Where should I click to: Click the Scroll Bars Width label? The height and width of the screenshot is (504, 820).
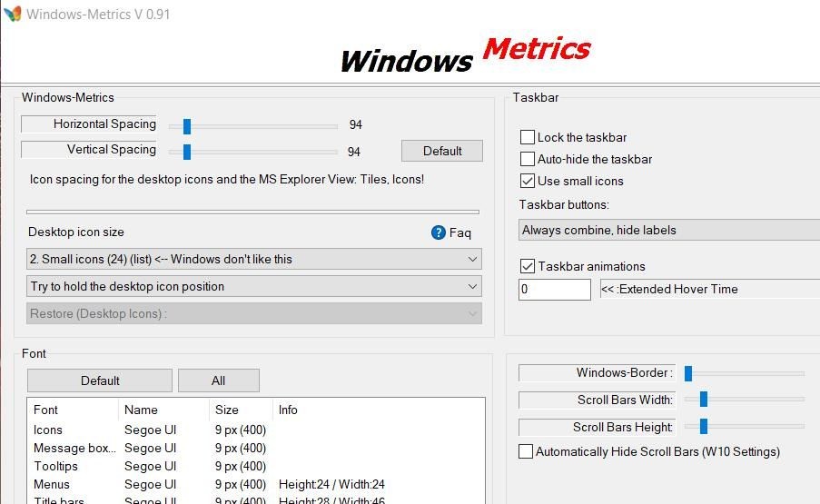pos(597,400)
